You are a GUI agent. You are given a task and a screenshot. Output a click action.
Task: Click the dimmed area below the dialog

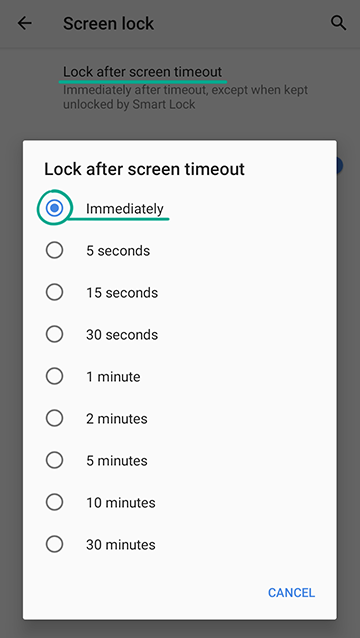(180, 629)
